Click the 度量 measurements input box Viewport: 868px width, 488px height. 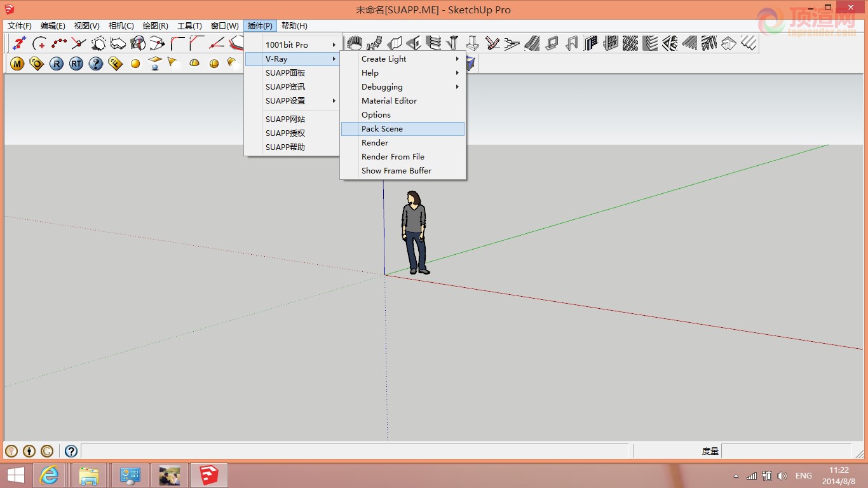click(786, 451)
